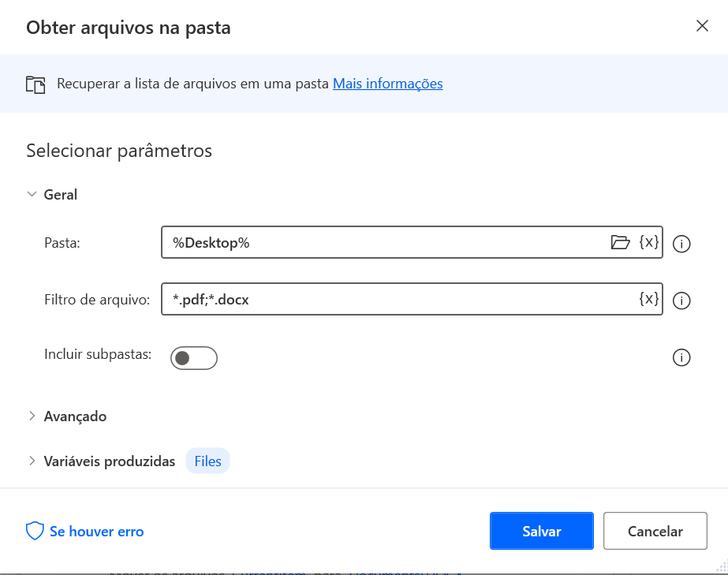Open the folder browser for Pasta
Image resolution: width=728 pixels, height=575 pixels.
click(x=622, y=242)
